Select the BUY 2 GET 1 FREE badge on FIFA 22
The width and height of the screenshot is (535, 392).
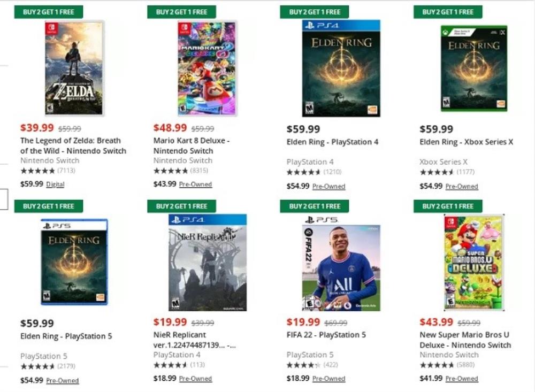point(314,205)
